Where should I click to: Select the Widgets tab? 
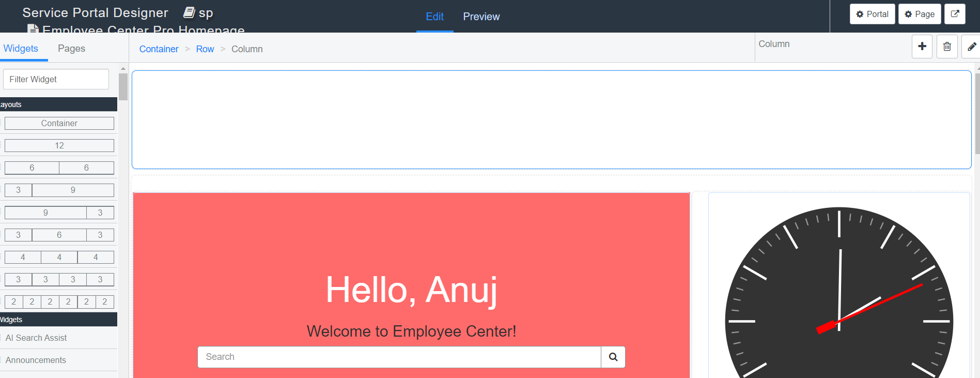(x=21, y=49)
